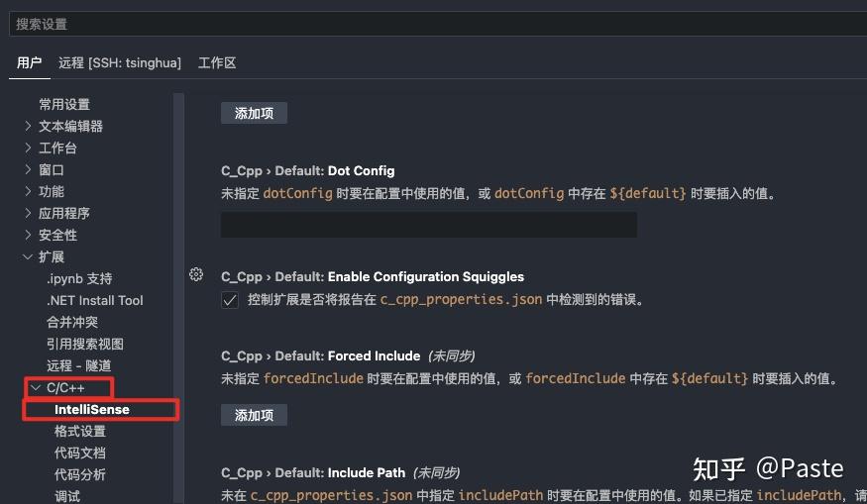Click the top 添加项 button
This screenshot has height=504, width=867.
[254, 113]
